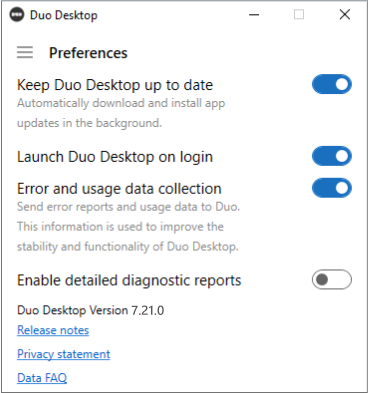Viewport: 368px width, 393px height.
Task: Click the Duo Desktop logo icon
Action: [x=17, y=15]
